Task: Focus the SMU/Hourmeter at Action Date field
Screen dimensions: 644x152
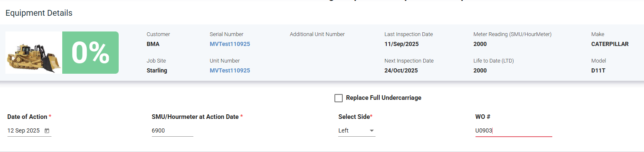Action: click(x=173, y=130)
